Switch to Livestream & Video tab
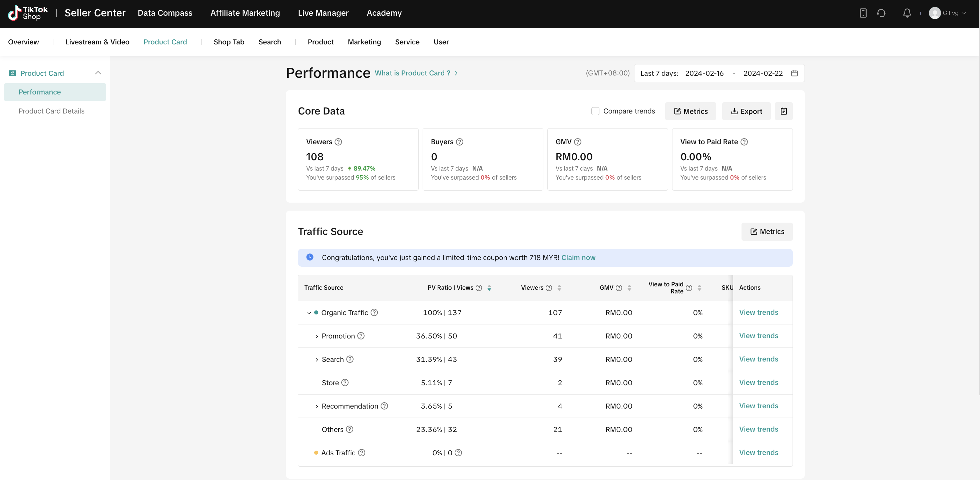The height and width of the screenshot is (480, 980). [97, 42]
